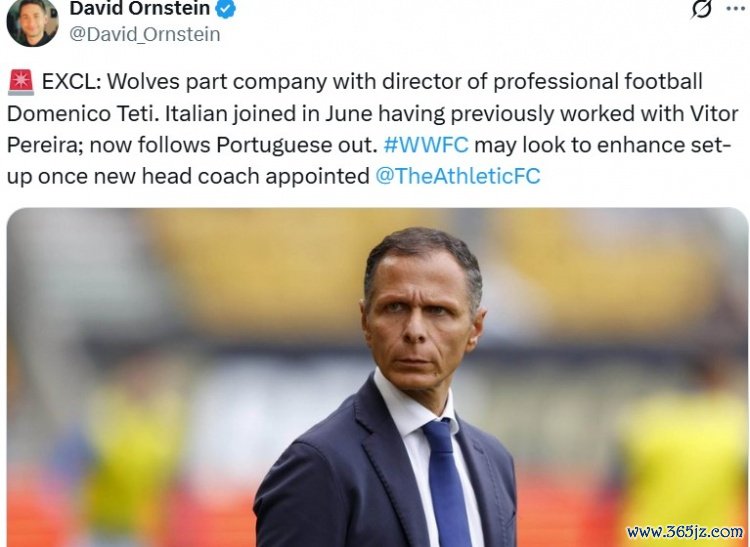Open David Ornstein's profile avatar
The image size is (750, 547).
click(32, 22)
